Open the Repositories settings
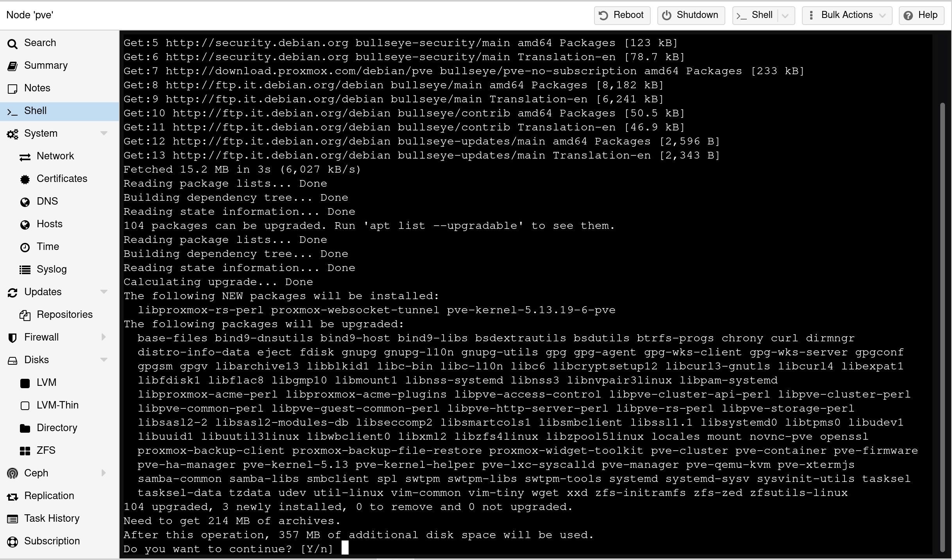This screenshot has width=952, height=560. (65, 314)
